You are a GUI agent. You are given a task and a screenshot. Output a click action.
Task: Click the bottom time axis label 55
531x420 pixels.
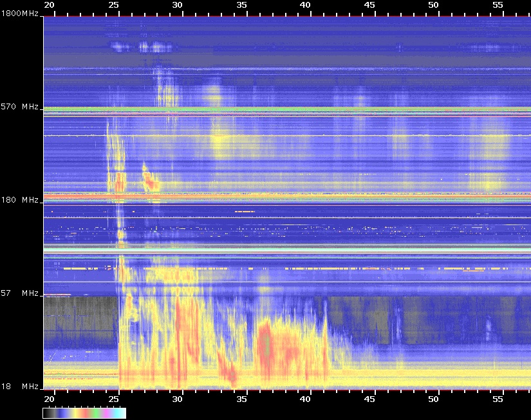(x=498, y=399)
